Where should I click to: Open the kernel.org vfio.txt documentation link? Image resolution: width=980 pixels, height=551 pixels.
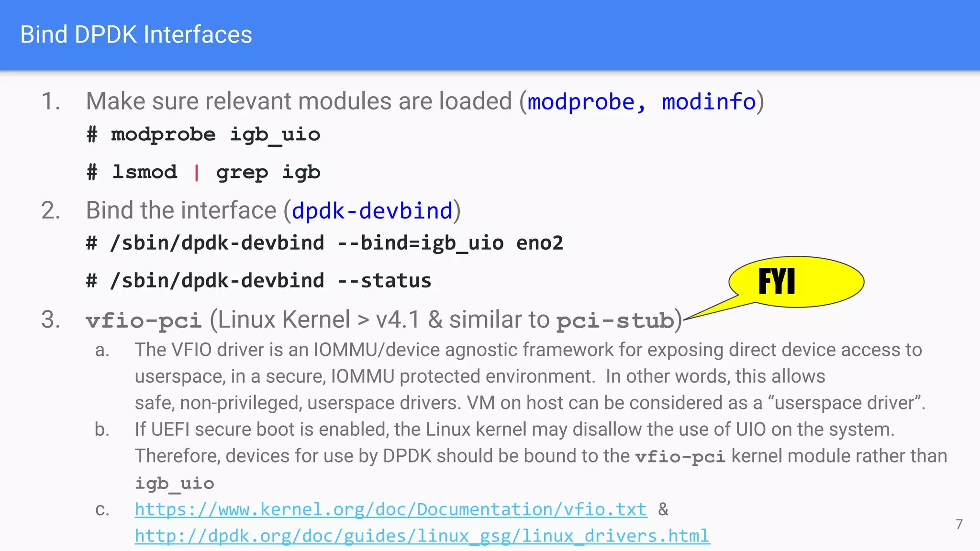(x=391, y=509)
